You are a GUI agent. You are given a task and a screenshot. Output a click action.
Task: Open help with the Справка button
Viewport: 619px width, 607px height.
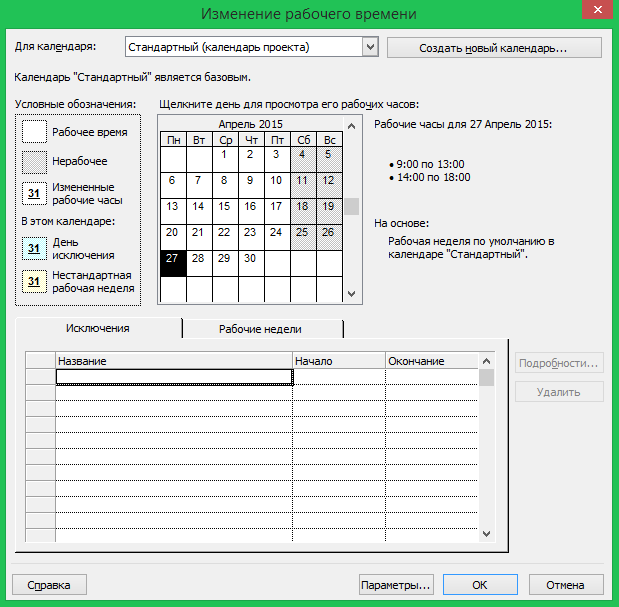coord(49,585)
